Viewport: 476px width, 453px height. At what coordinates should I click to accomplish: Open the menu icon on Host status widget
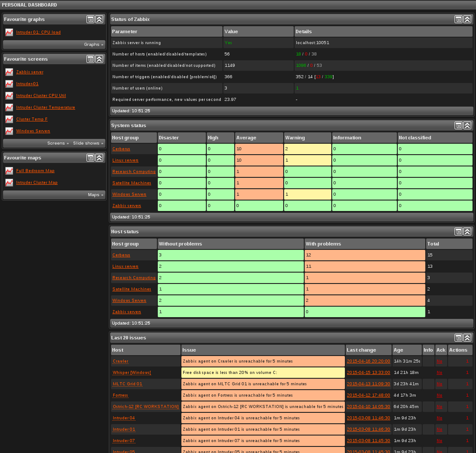coord(458,232)
